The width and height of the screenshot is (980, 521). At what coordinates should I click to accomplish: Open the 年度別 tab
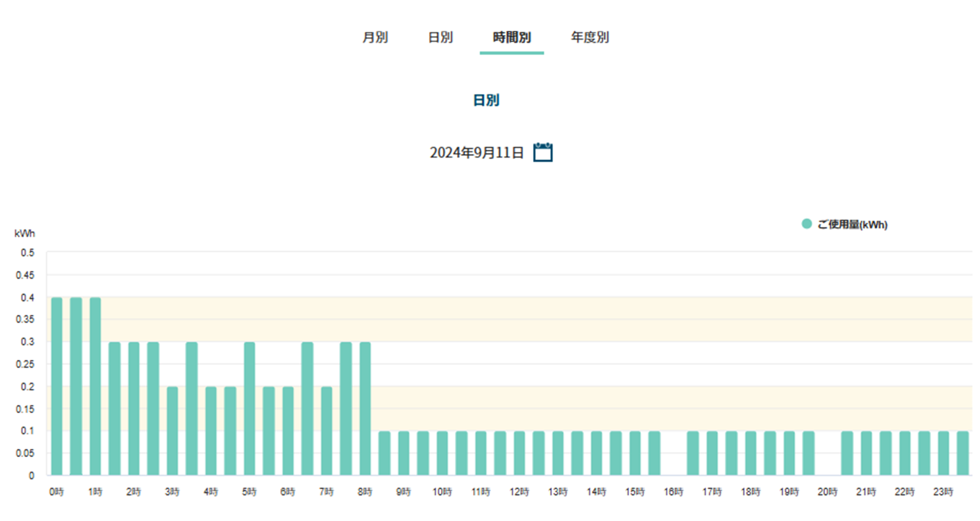[590, 37]
